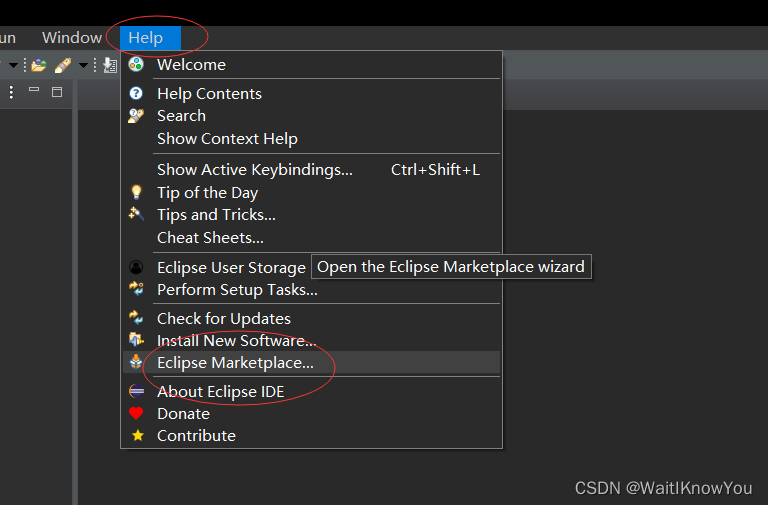The image size is (768, 505).
Task: Click the Eclipse User Storage avatar icon
Action: (136, 267)
